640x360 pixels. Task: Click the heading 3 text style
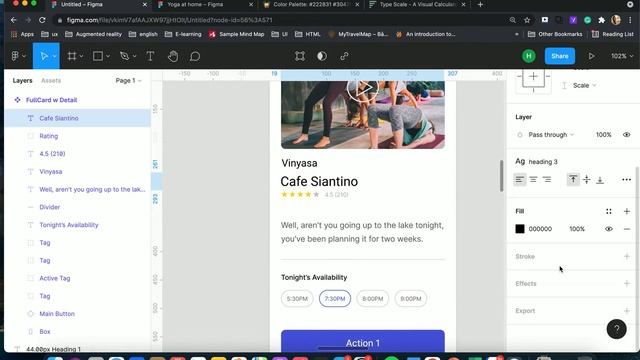[x=542, y=162]
